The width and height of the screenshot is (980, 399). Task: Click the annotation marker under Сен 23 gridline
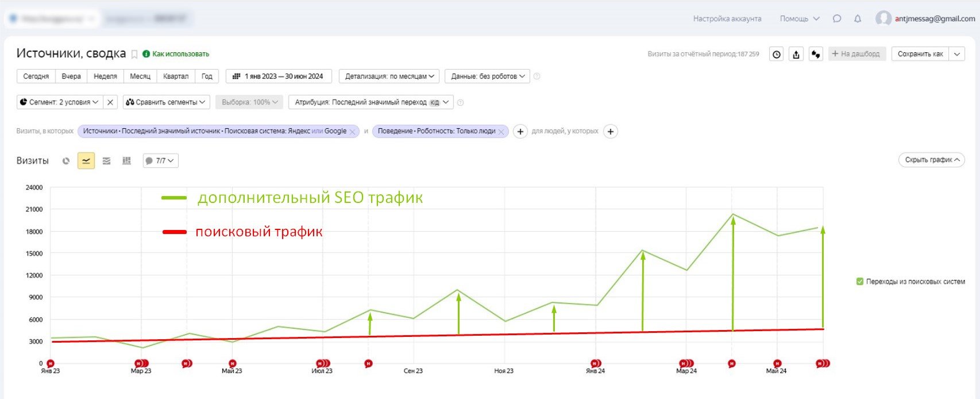(x=369, y=363)
